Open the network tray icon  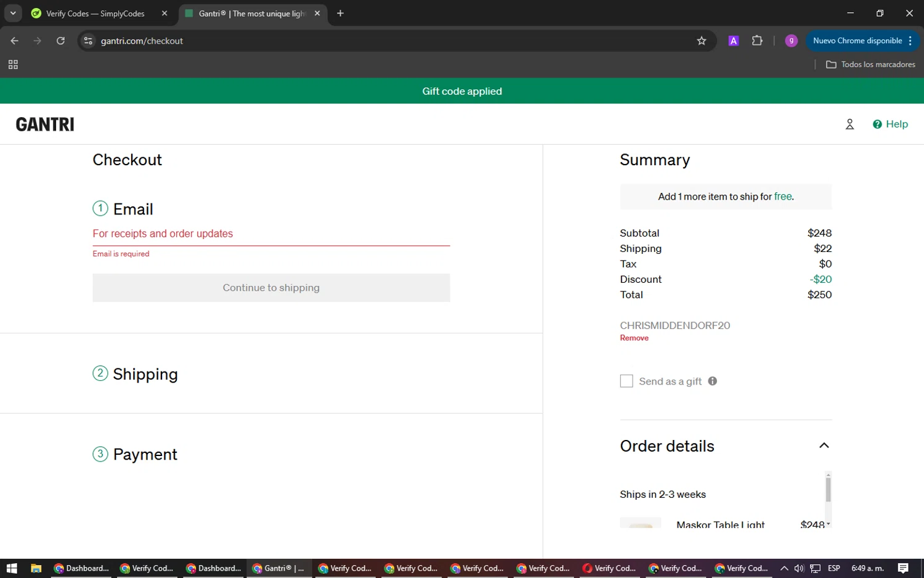point(815,568)
